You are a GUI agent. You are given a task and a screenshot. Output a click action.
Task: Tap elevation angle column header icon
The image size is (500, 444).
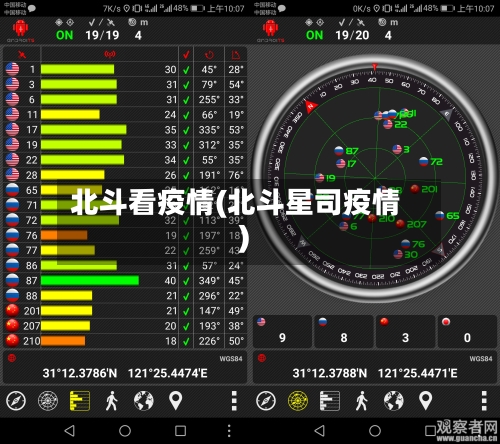[236, 55]
